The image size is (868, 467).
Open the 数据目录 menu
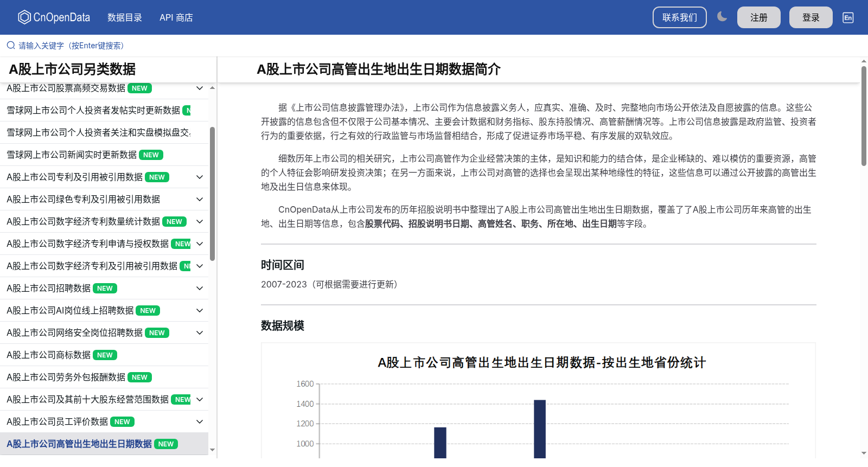(125, 17)
